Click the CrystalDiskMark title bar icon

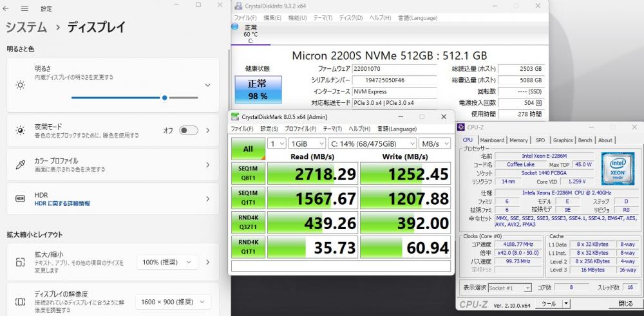235,117
